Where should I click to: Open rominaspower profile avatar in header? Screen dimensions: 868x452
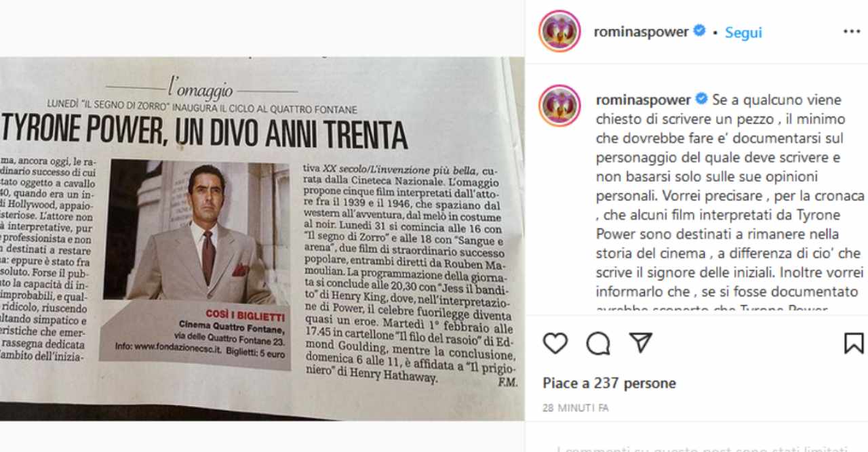coord(559,31)
